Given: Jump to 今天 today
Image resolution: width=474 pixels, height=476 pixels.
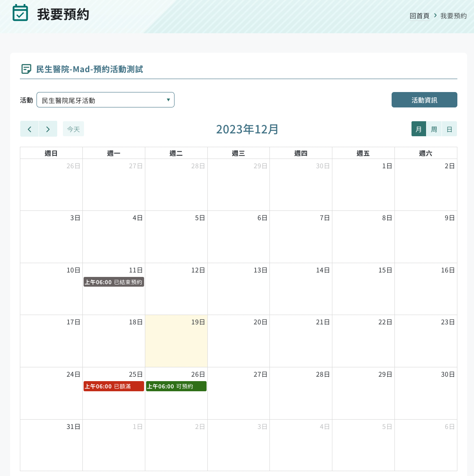Looking at the screenshot, I should coord(73,129).
